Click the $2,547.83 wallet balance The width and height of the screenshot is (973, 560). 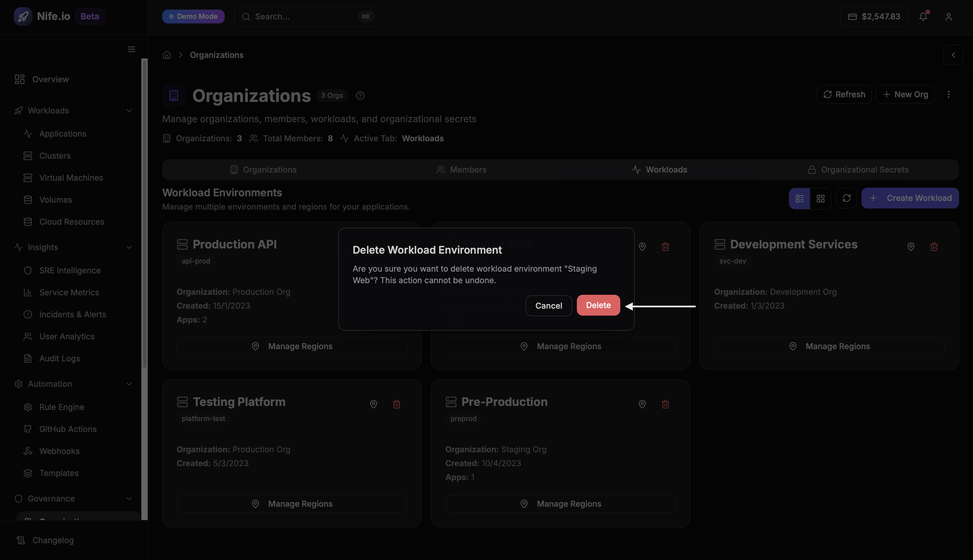coord(874,16)
